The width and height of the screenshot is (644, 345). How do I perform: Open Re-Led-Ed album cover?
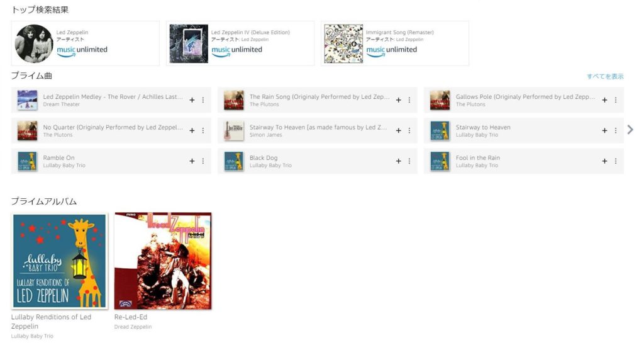(x=163, y=261)
